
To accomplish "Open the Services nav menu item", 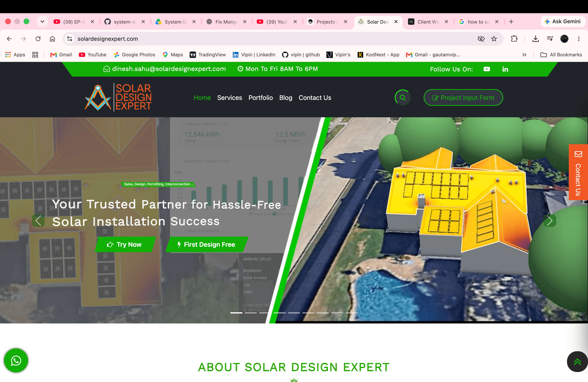I will pyautogui.click(x=230, y=98).
